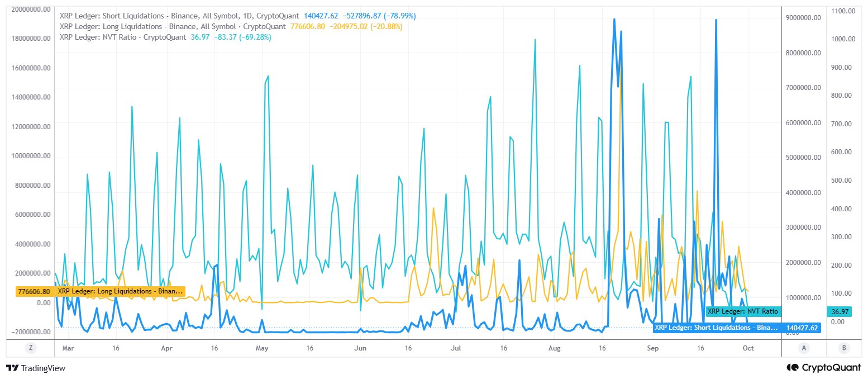This screenshot has width=868, height=379.
Task: Click the TradingView logo
Action: (36, 368)
